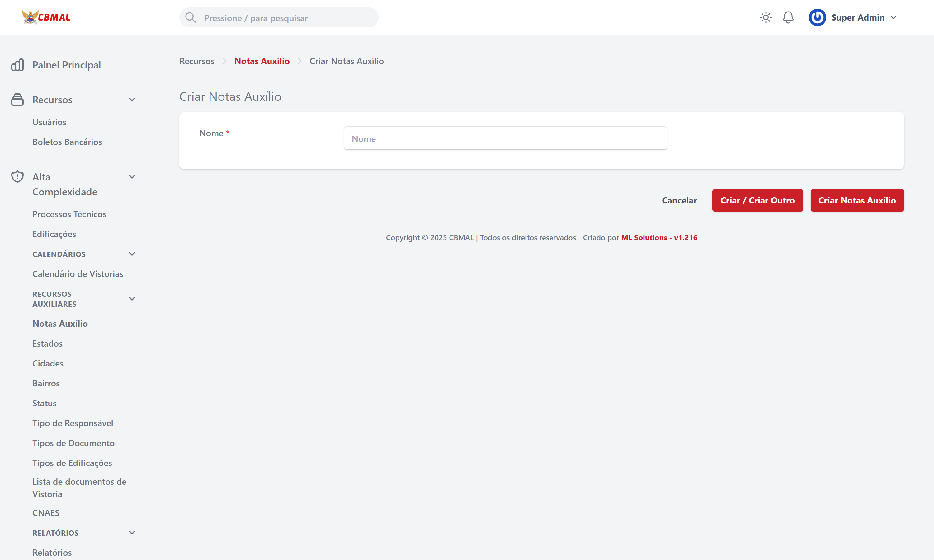Click the Painel Principal chart icon

(17, 65)
